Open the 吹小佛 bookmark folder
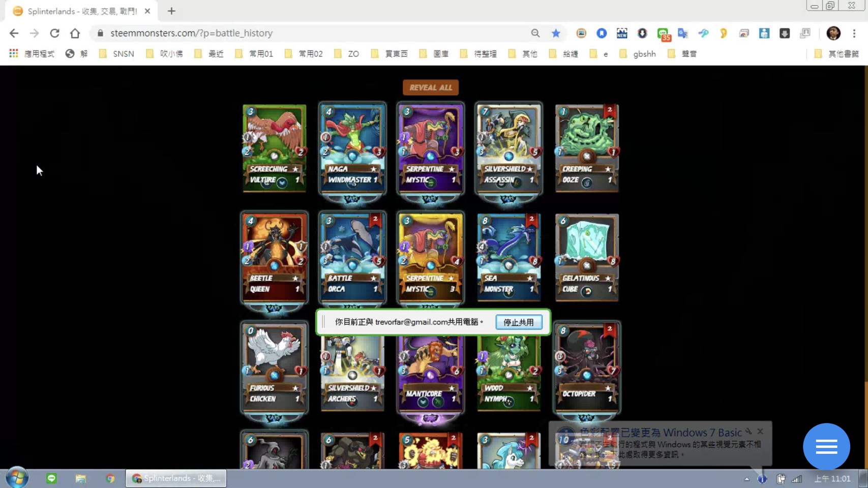The width and height of the screenshot is (868, 488). tap(164, 54)
